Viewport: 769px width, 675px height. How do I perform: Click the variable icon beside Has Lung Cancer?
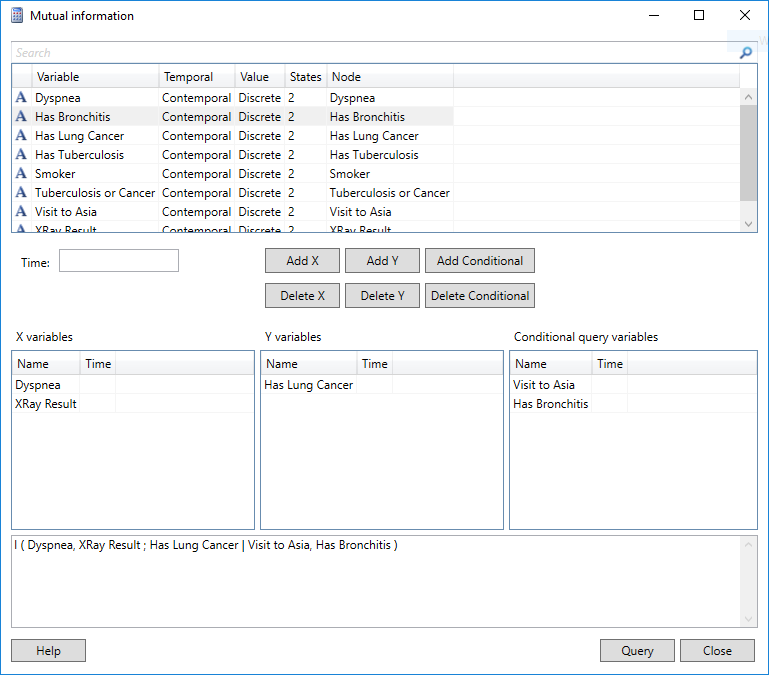(x=21, y=135)
